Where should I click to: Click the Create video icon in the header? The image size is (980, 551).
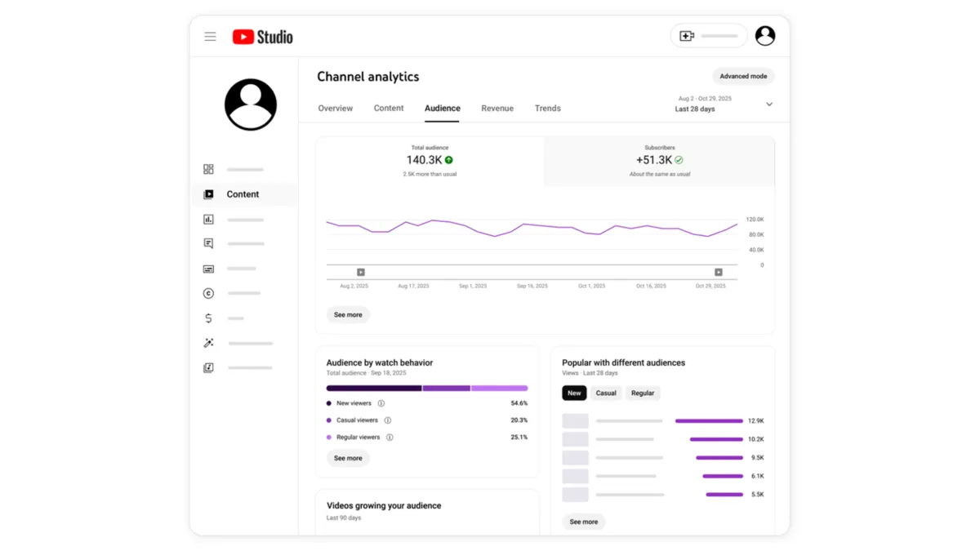tap(685, 35)
